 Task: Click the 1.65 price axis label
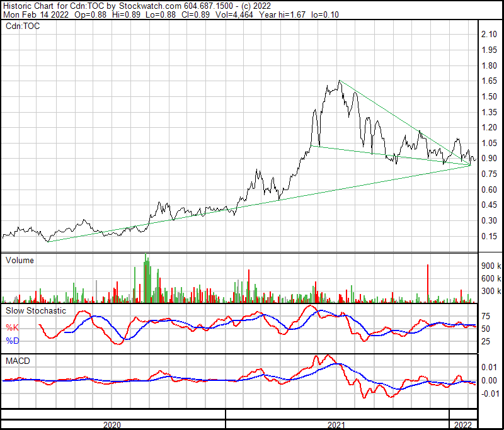point(489,81)
